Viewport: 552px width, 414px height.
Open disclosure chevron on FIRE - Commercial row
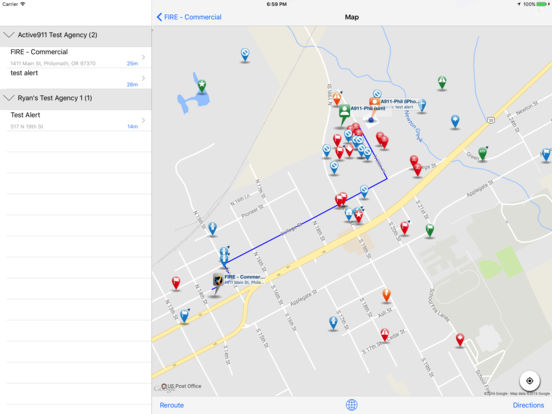click(x=143, y=57)
